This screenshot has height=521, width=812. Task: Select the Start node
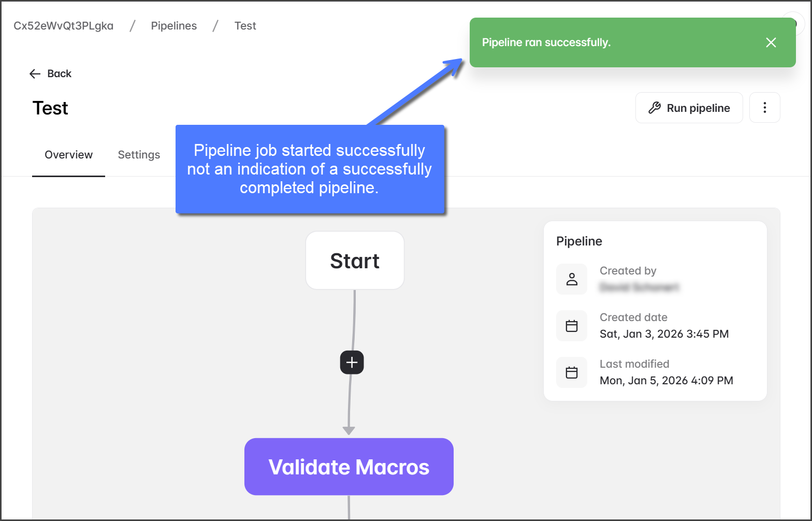[355, 260]
